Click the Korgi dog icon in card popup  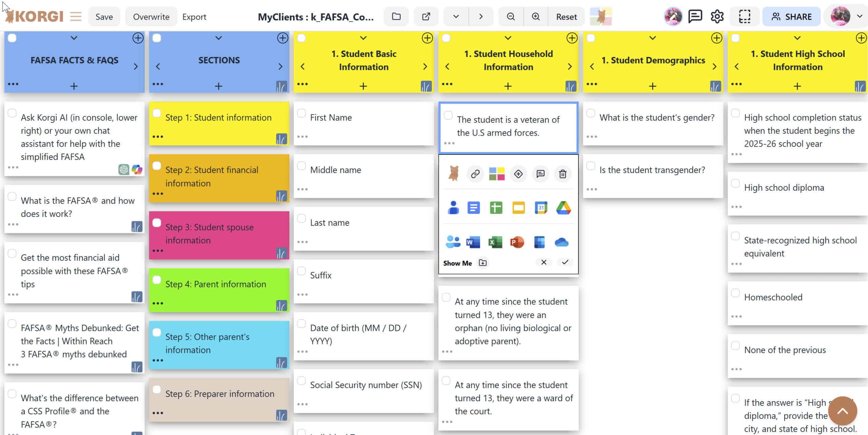click(x=453, y=173)
